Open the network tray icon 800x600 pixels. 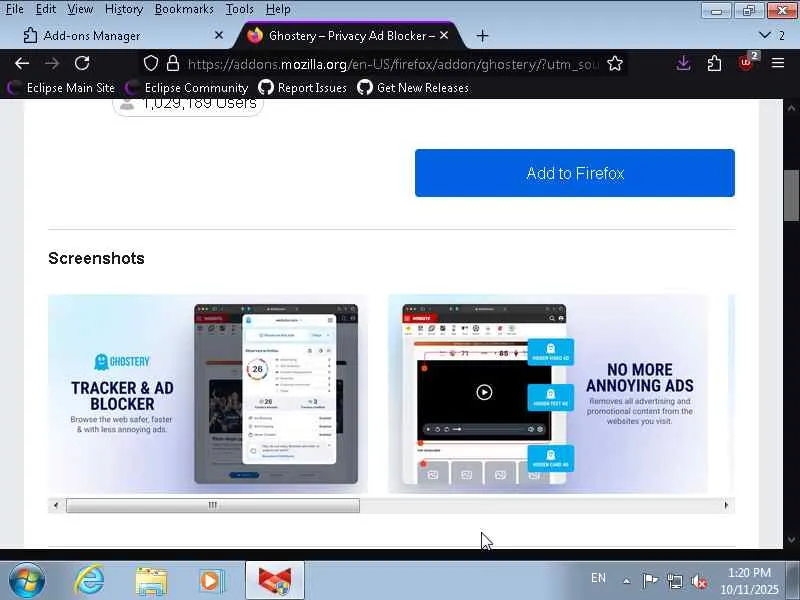tap(674, 581)
